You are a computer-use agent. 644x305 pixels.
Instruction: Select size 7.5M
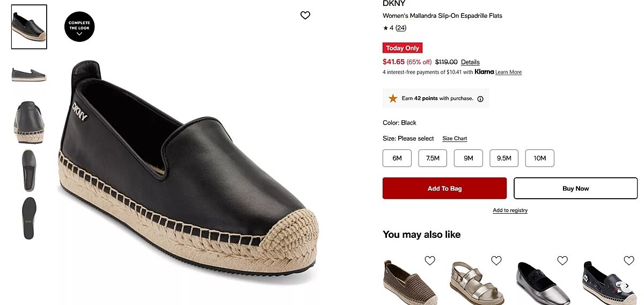point(433,158)
